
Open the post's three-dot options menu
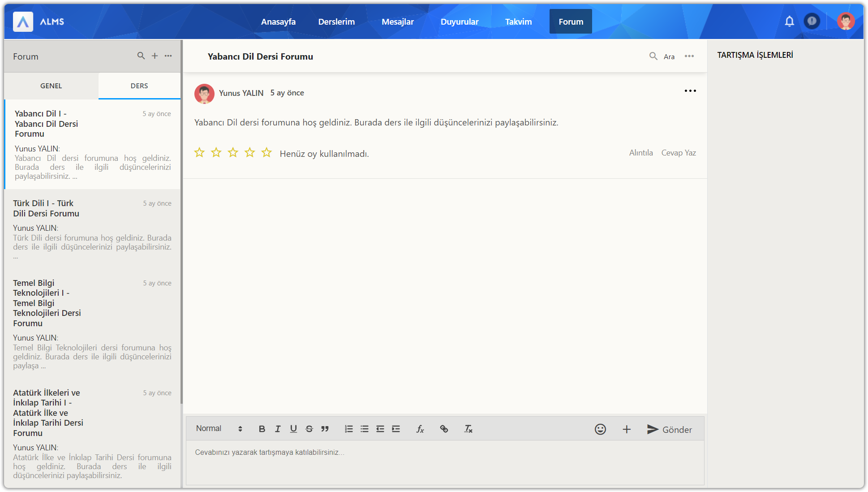click(x=690, y=91)
